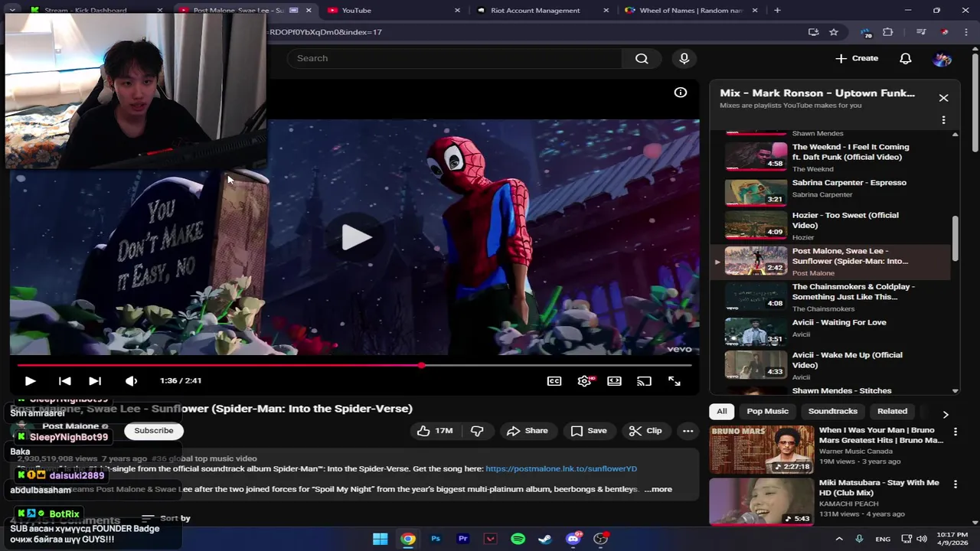Open the comments Sort by menu
The width and height of the screenshot is (980, 551).
[166, 518]
